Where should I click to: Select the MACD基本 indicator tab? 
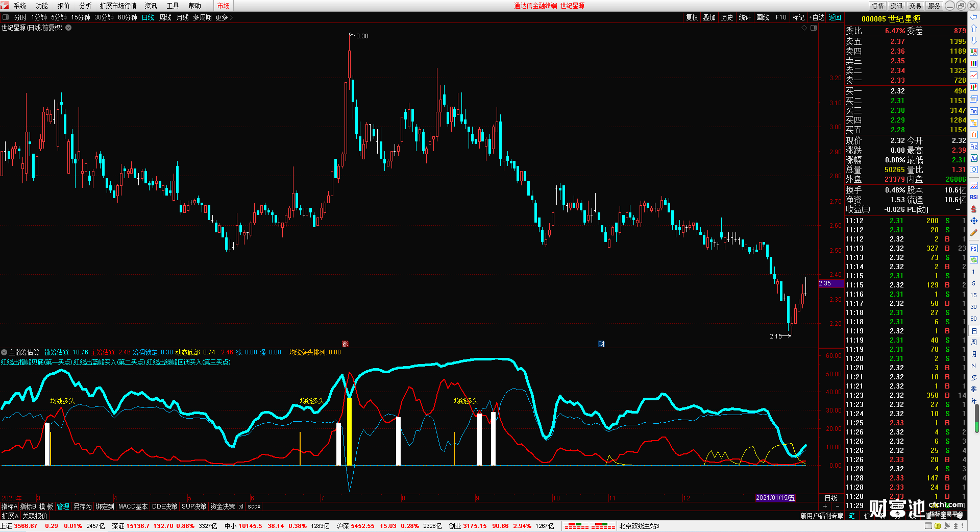[133, 506]
